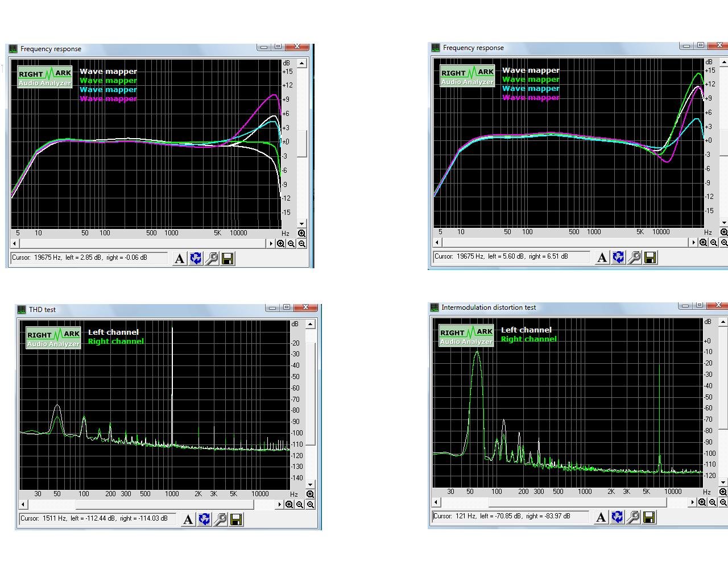This screenshot has width=728, height=582.
Task: Click vertical scroll-down arrow in THD test
Action: coord(311,485)
